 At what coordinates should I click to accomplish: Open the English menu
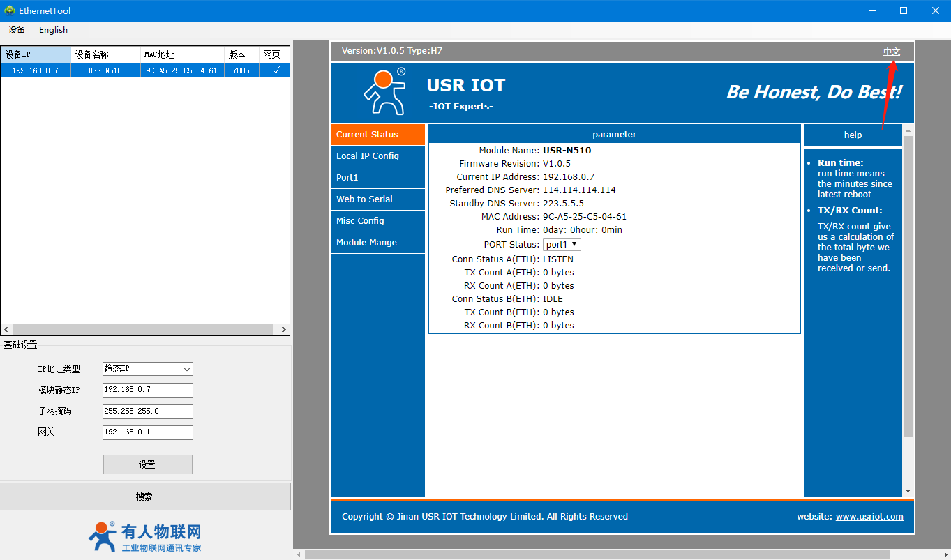[x=53, y=30]
